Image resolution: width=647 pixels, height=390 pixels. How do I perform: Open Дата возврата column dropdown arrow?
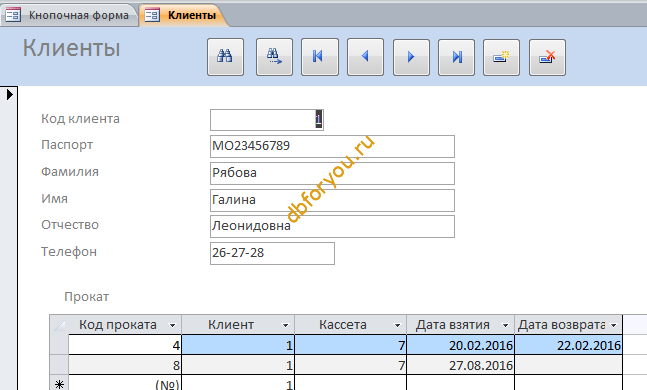(x=614, y=326)
